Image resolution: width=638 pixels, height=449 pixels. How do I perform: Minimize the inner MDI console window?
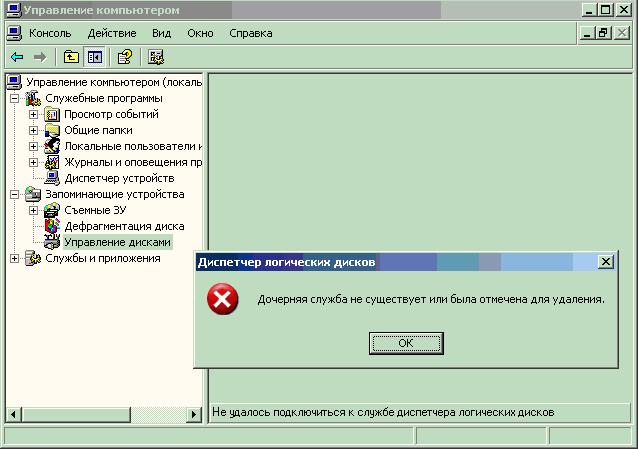[587, 33]
